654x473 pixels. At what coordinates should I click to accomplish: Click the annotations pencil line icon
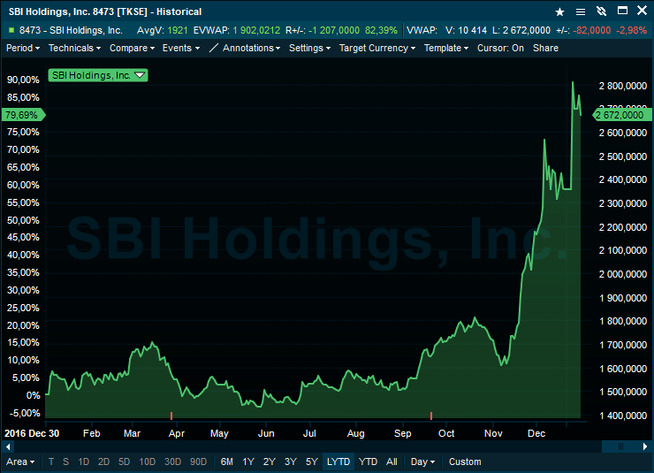214,48
